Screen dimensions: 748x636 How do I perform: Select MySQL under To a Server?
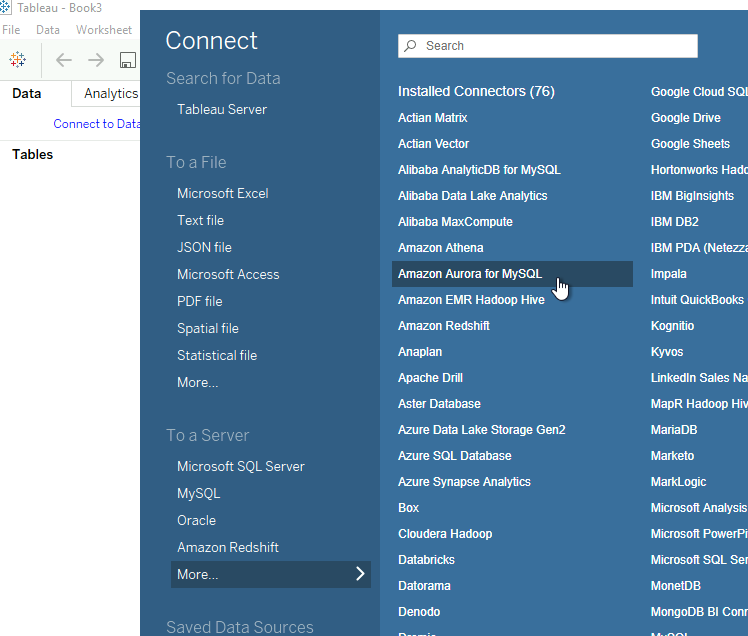point(198,494)
